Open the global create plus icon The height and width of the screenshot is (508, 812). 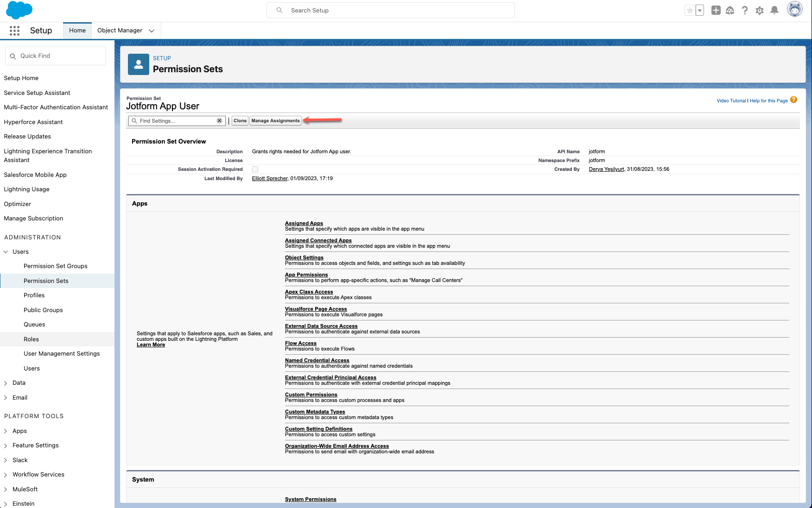point(716,10)
